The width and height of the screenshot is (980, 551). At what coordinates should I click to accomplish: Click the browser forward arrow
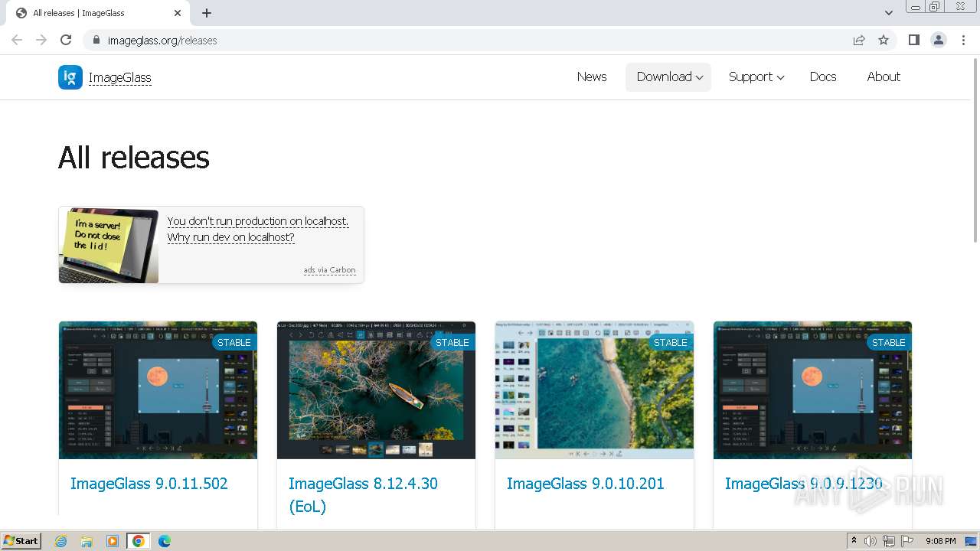tap(41, 40)
